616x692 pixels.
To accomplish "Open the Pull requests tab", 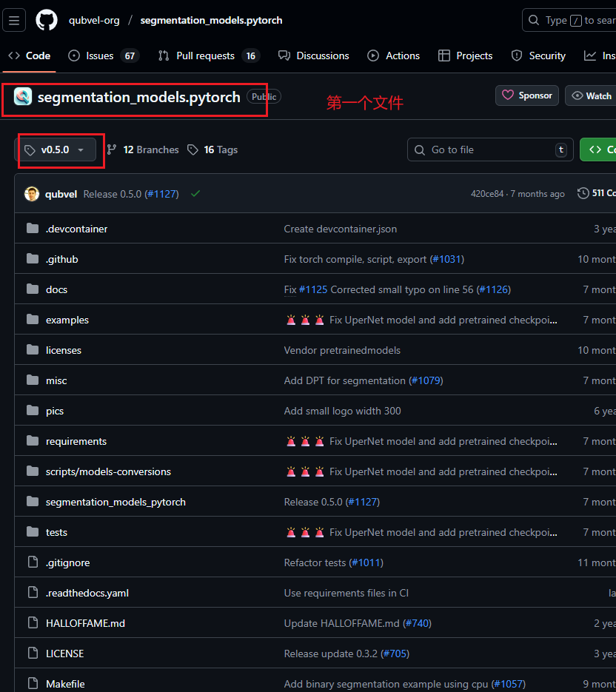I will point(210,56).
